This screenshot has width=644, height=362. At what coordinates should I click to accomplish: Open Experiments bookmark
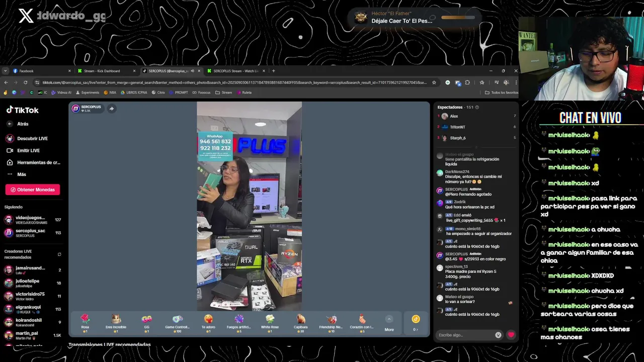coord(88,93)
